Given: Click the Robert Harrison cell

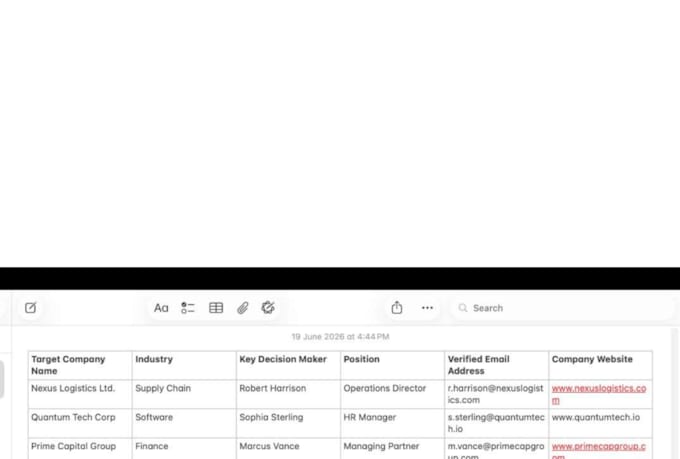Looking at the screenshot, I should [x=288, y=394].
